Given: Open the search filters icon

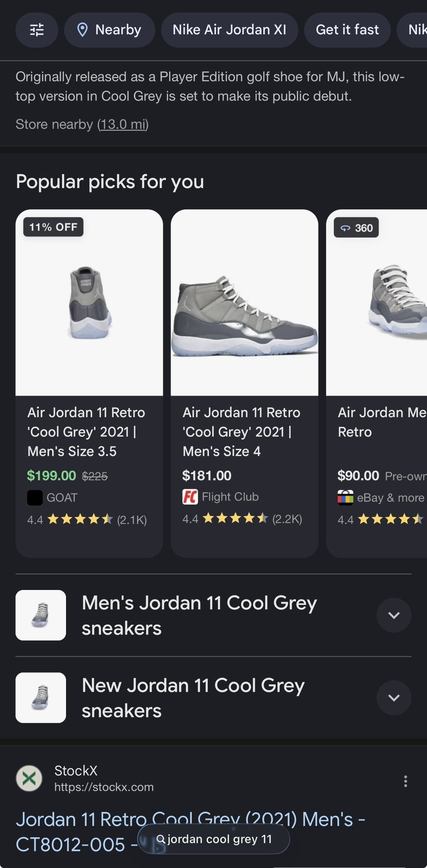Looking at the screenshot, I should click(37, 30).
